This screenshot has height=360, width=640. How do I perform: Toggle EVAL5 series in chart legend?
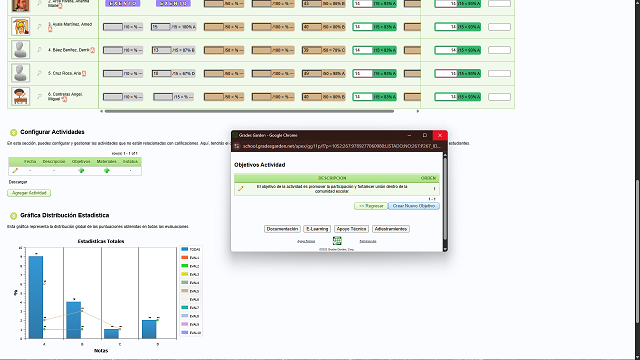point(191,291)
